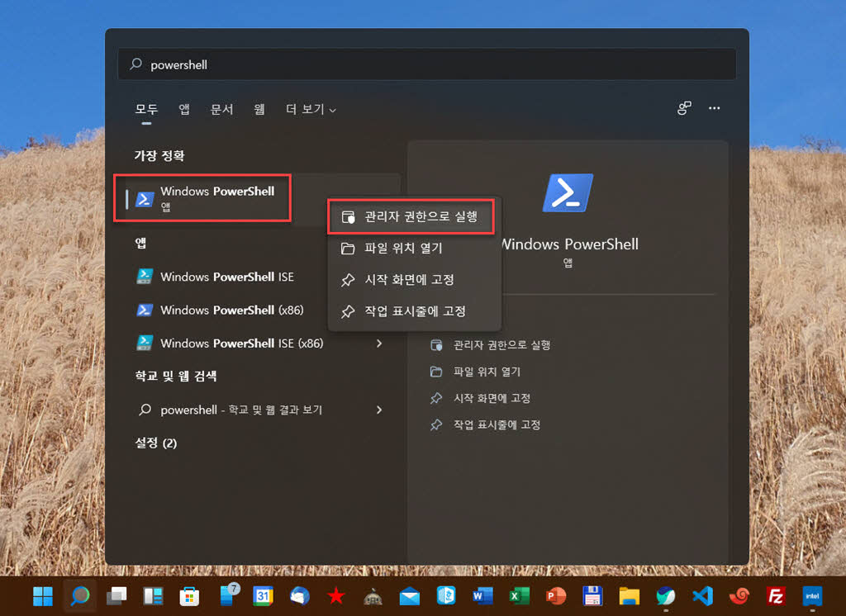
Task: Open the red star app in taskbar
Action: 336,596
